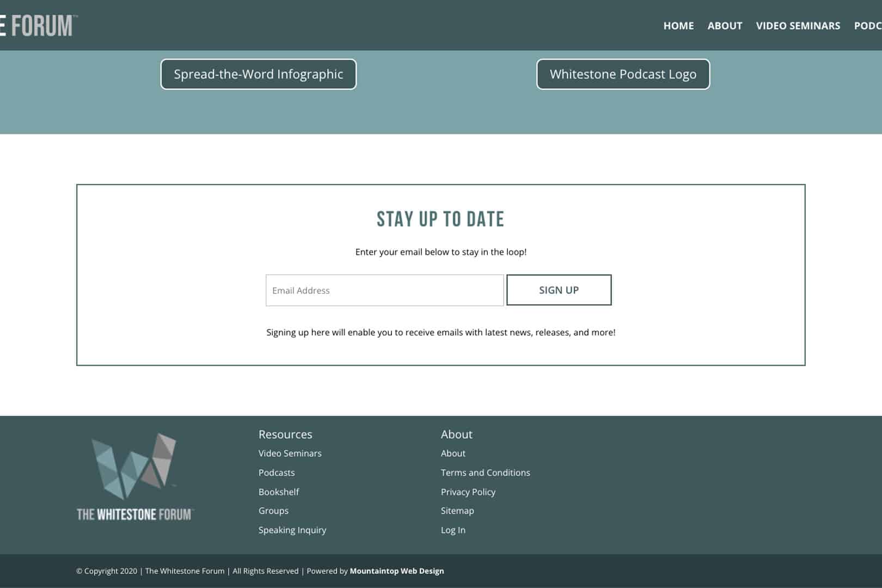Click 'Signing up here will enable' text
This screenshot has width=882, height=588.
click(x=440, y=332)
